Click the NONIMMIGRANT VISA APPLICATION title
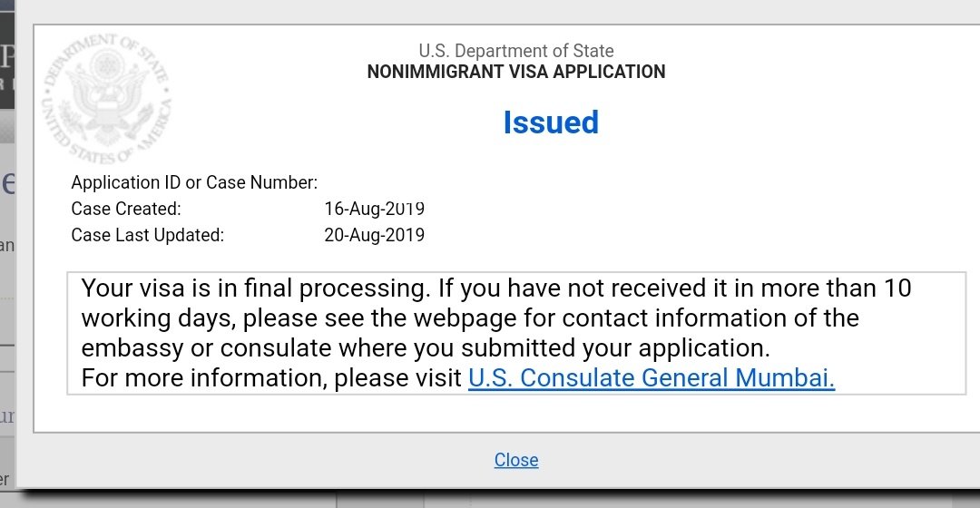The image size is (980, 508). (516, 72)
